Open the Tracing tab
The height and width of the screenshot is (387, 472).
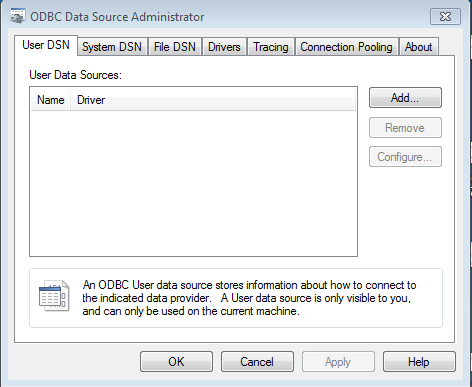click(x=271, y=47)
